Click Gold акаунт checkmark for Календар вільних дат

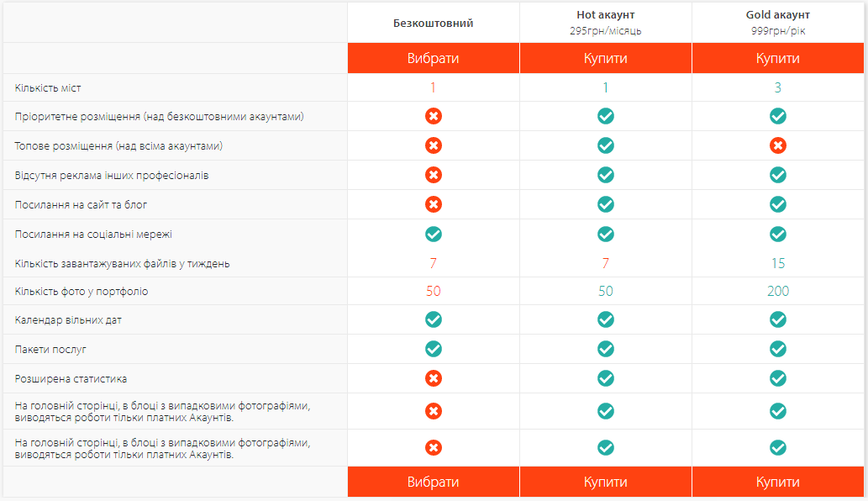pos(778,319)
